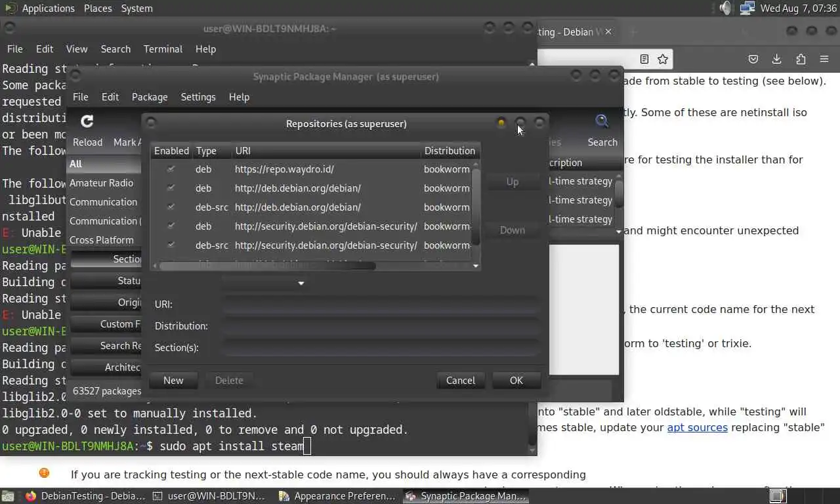The width and height of the screenshot is (840, 504).
Task: Open Synaptic's Edit menu
Action: coord(110,97)
